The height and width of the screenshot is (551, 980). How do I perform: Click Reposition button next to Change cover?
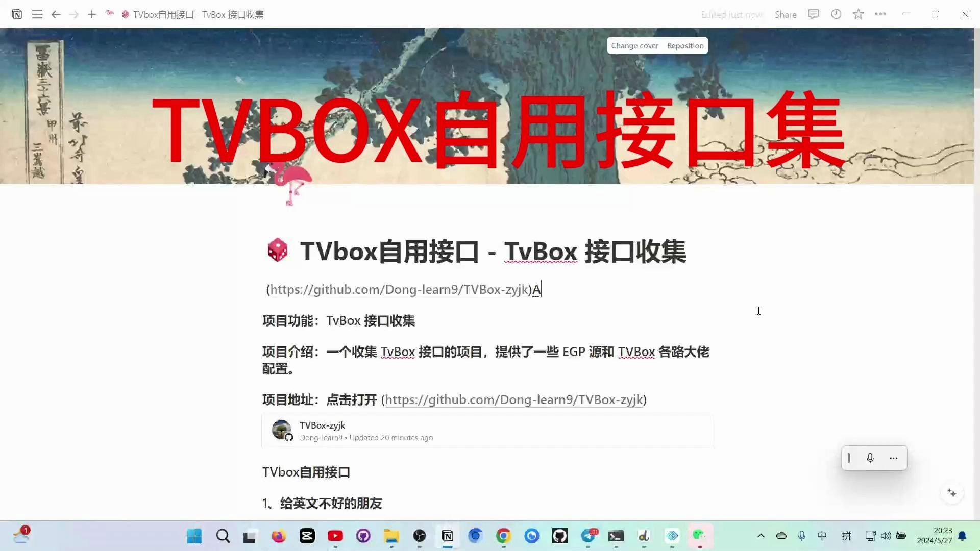pyautogui.click(x=685, y=45)
